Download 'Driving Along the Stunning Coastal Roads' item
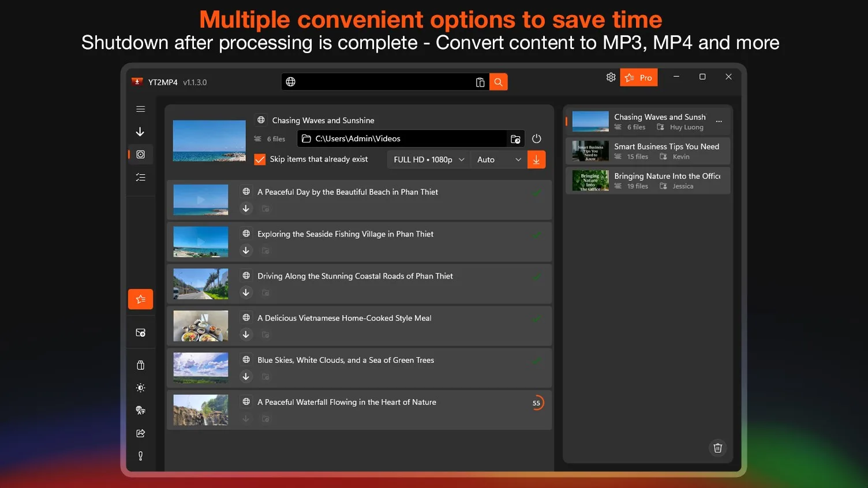Image resolution: width=868 pixels, height=488 pixels. 246,292
